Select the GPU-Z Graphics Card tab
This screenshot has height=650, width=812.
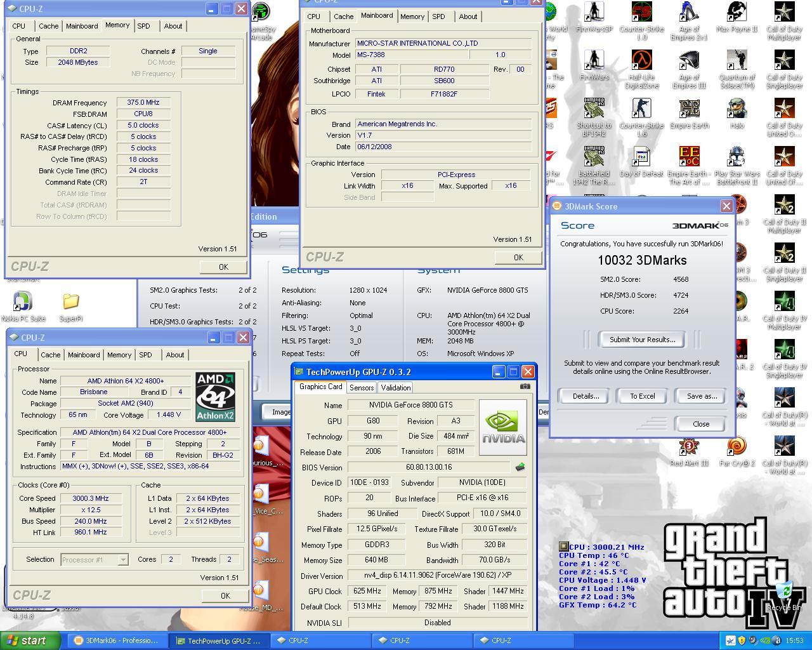point(320,387)
